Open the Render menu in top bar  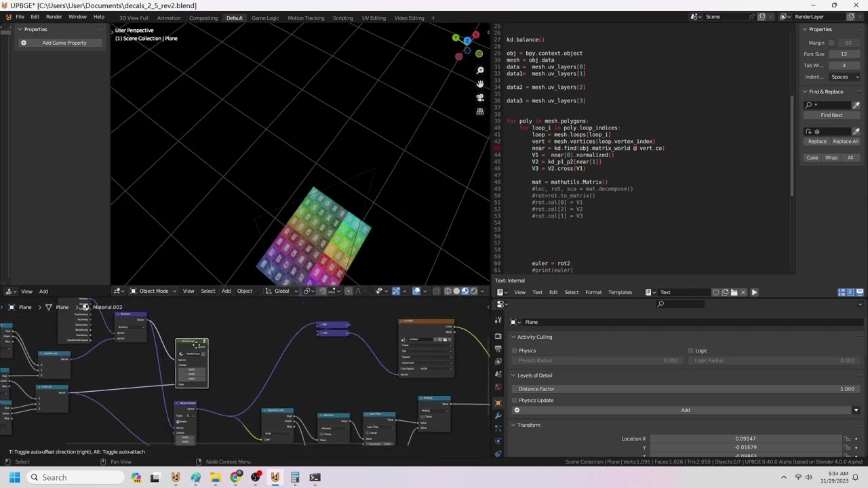tap(54, 16)
